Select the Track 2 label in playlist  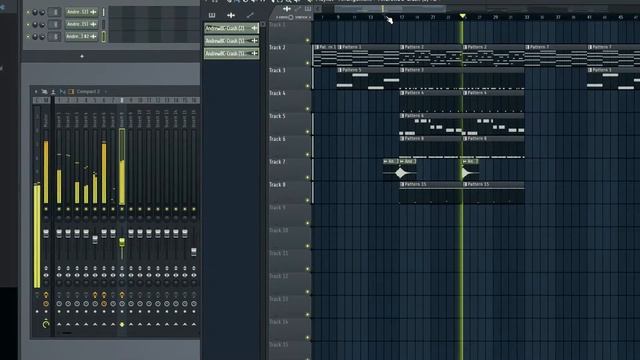[x=277, y=48]
